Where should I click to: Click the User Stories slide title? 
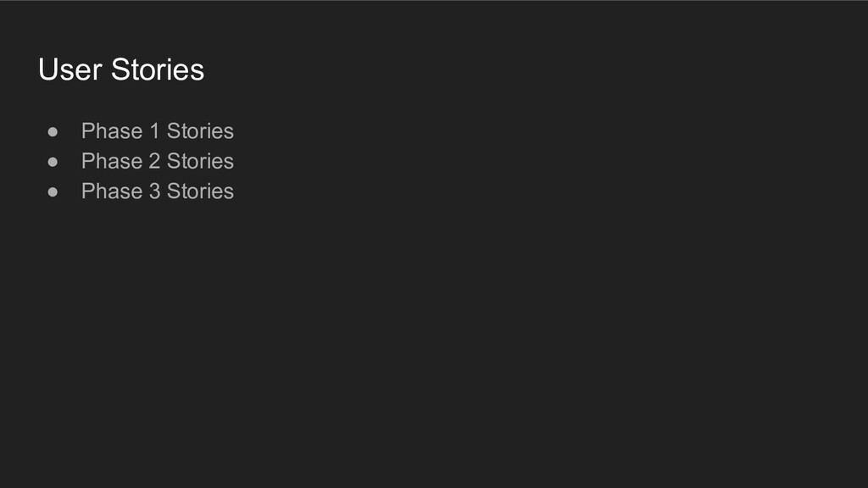[121, 69]
